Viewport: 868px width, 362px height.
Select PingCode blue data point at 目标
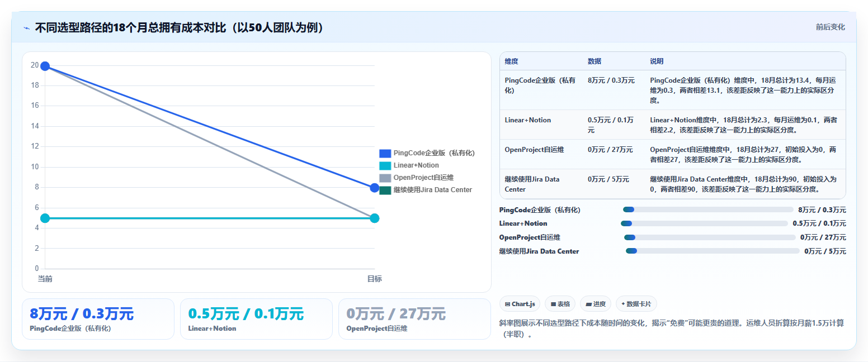tap(375, 188)
